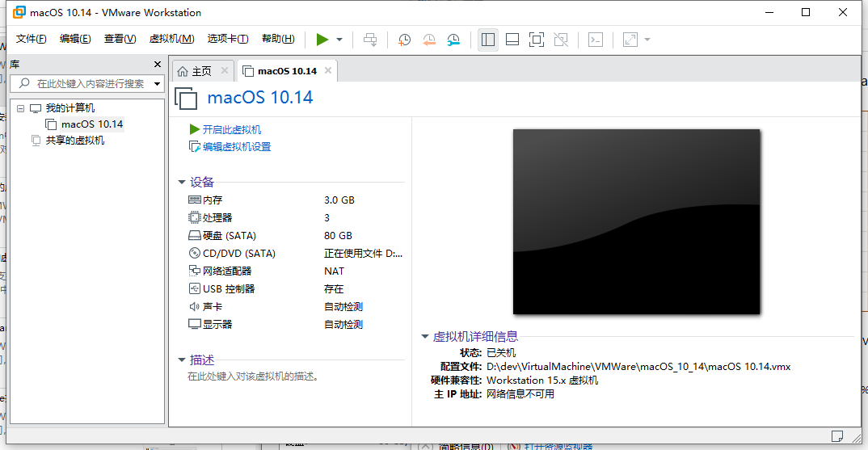Click the USB 控制器 device row
Image resolution: width=868 pixels, height=450 pixels.
296,288
